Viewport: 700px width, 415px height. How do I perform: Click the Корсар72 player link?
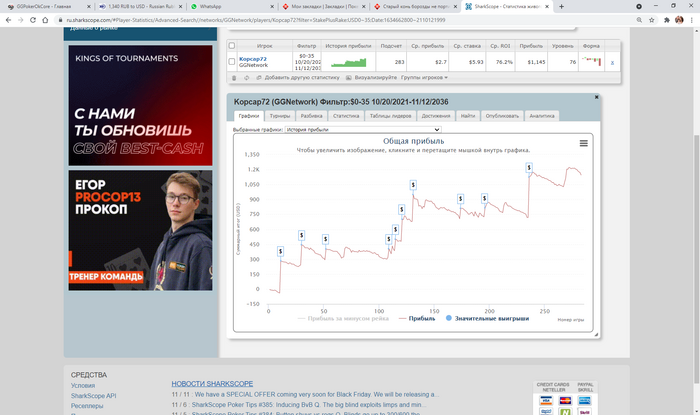pyautogui.click(x=253, y=59)
